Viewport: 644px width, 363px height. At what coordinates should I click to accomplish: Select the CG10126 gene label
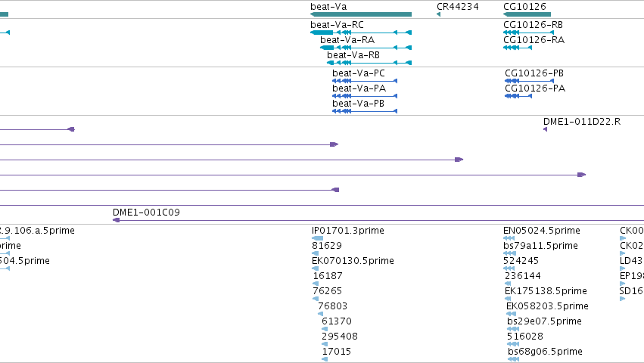click(524, 7)
